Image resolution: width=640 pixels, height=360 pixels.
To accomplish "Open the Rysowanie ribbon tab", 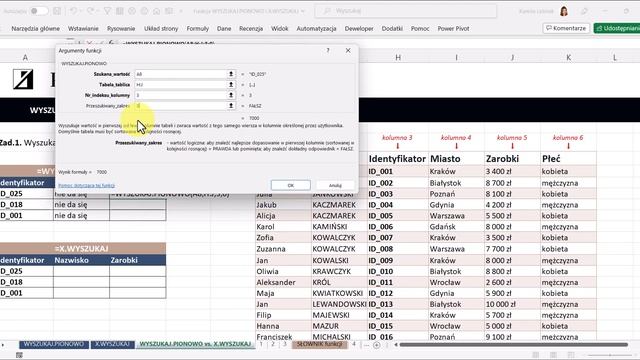I will (x=121, y=29).
